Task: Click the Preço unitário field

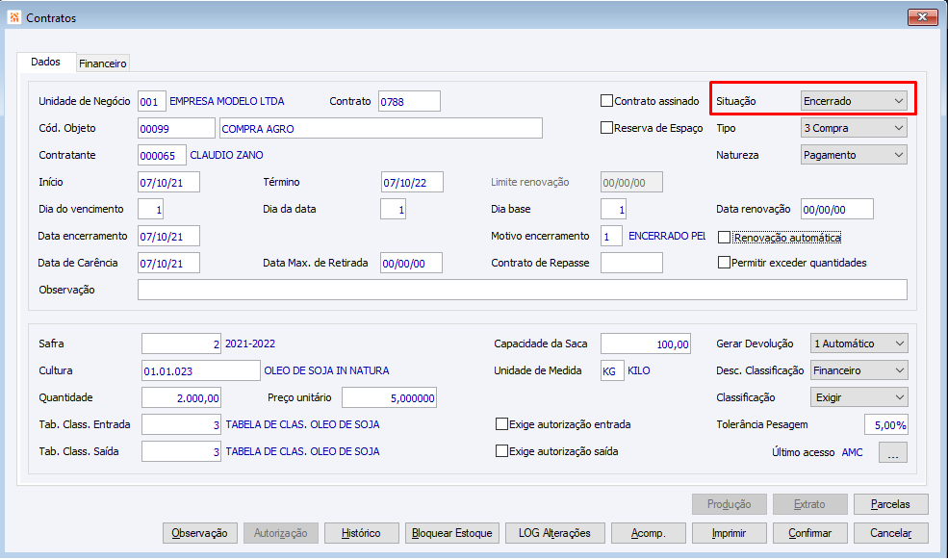Action: (389, 397)
